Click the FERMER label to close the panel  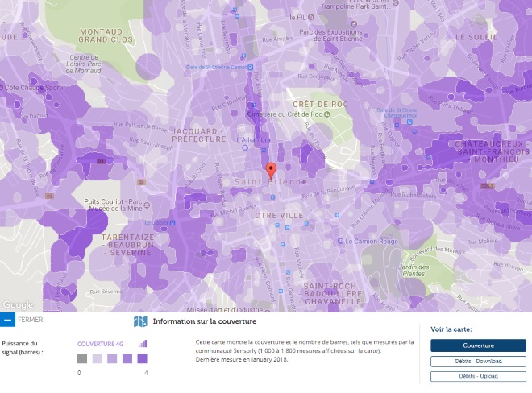[31, 320]
